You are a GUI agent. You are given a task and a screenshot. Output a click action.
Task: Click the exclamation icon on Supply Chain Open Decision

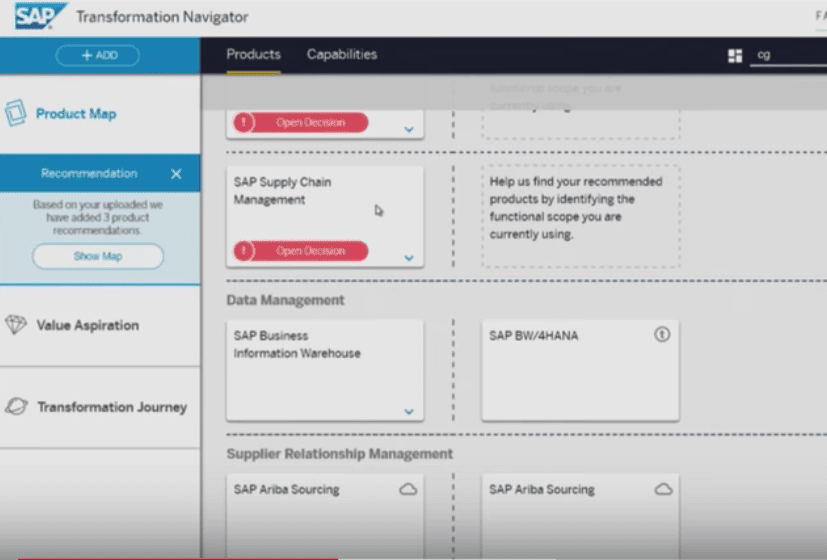point(244,251)
